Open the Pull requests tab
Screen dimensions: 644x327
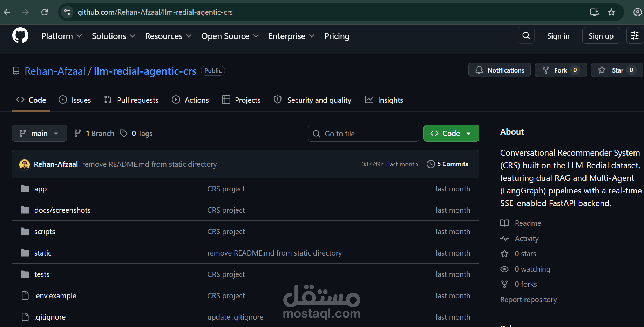pos(131,100)
